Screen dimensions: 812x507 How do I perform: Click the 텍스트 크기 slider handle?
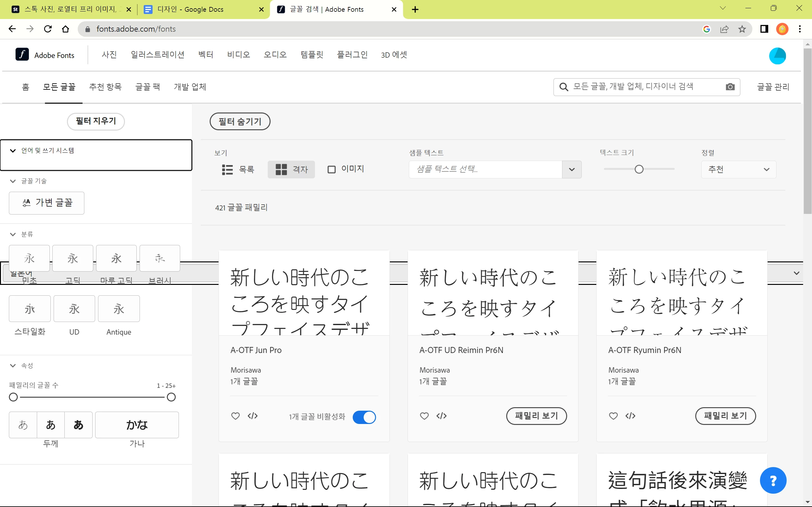639,169
